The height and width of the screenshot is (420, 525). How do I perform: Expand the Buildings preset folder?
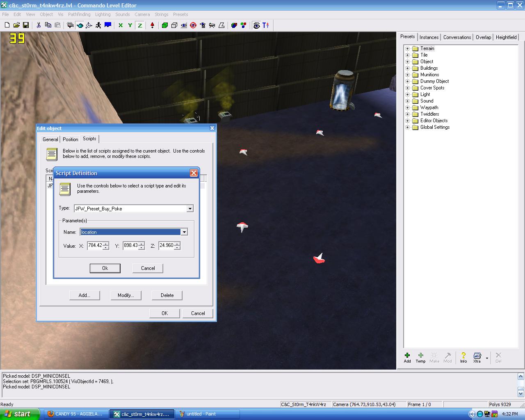pos(408,68)
